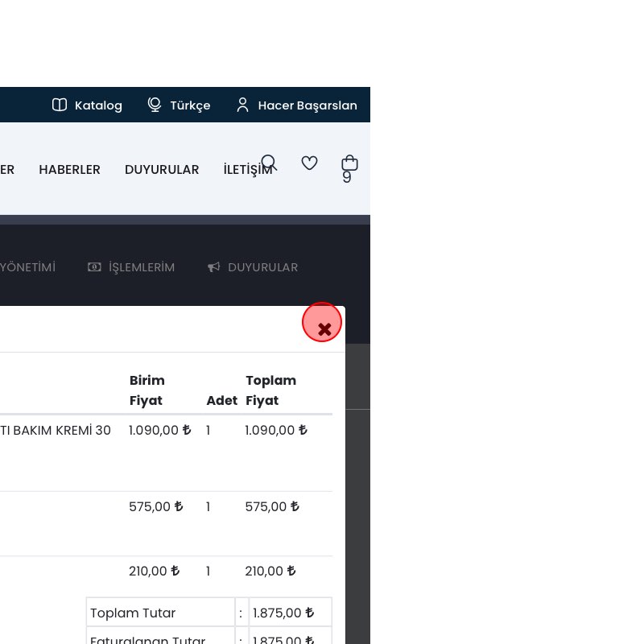This screenshot has height=644, width=644.
Task: Click the Birim Fiyat column header
Action: [147, 390]
